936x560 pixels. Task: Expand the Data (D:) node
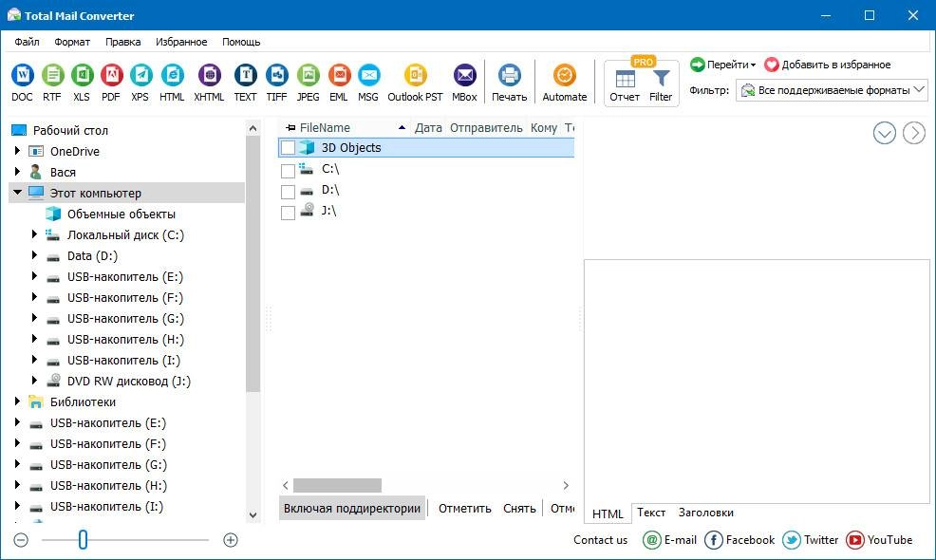[34, 255]
